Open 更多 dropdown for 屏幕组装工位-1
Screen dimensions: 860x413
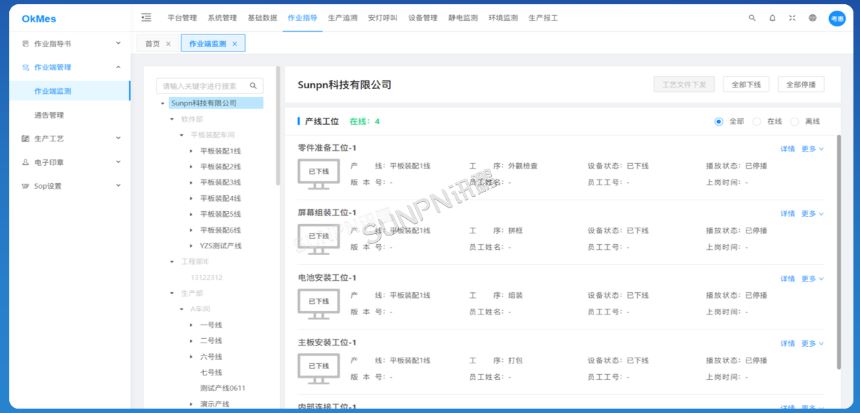coord(812,213)
